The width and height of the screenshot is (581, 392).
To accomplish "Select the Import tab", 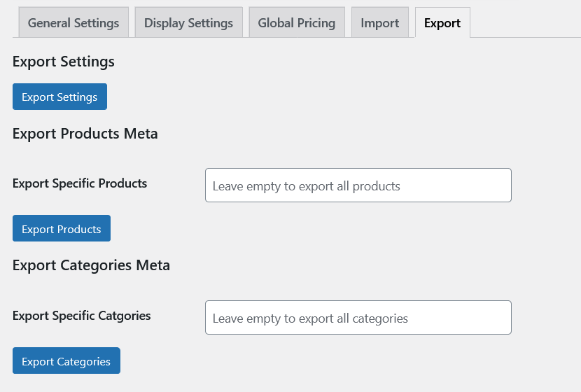I will 379,23.
